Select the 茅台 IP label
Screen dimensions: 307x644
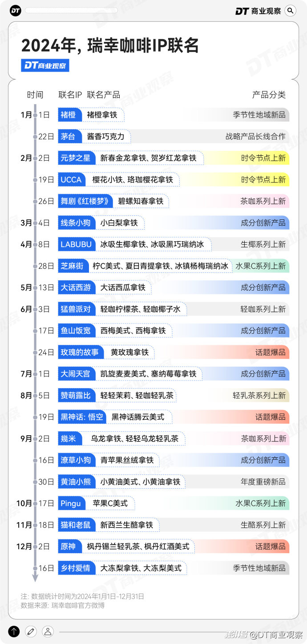pyautogui.click(x=69, y=136)
